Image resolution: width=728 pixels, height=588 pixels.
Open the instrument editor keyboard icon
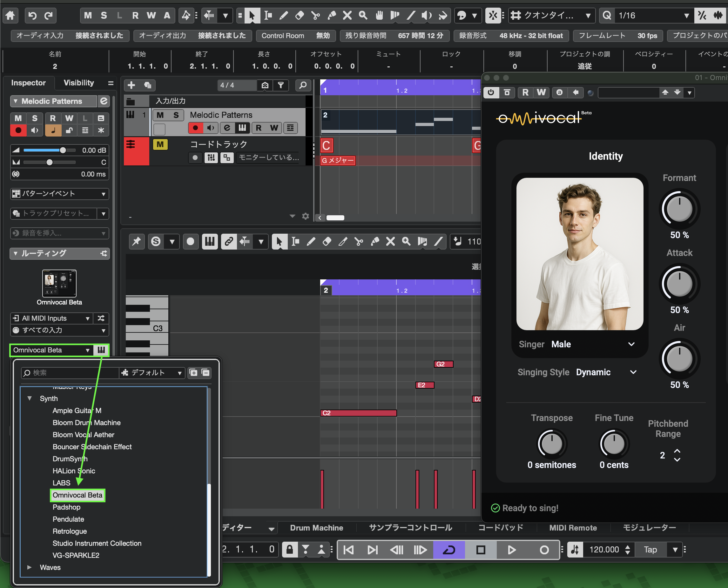coord(101,350)
